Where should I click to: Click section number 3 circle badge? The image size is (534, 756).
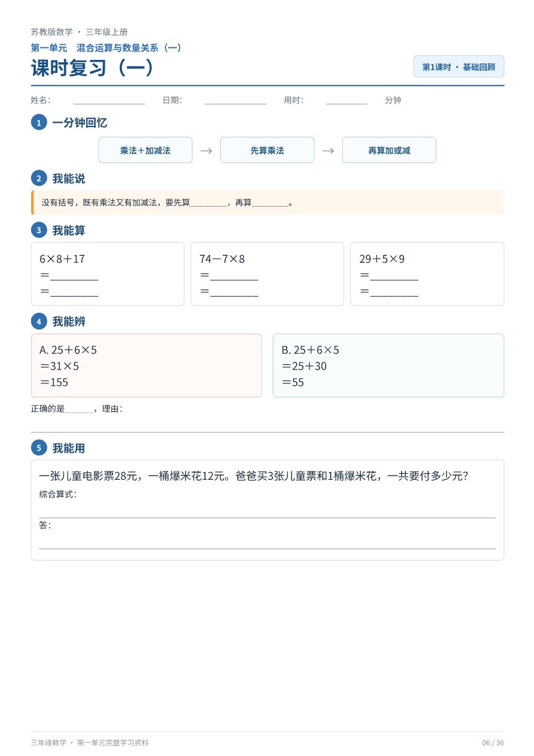(x=39, y=230)
